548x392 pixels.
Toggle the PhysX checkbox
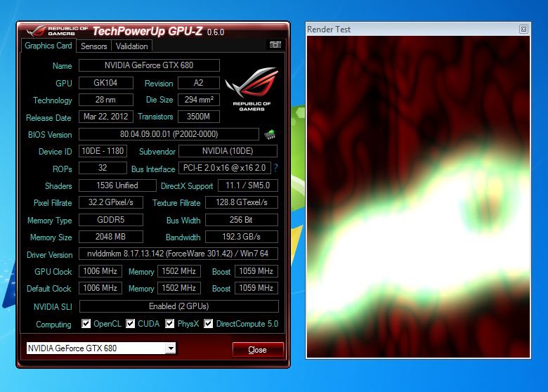tap(169, 324)
